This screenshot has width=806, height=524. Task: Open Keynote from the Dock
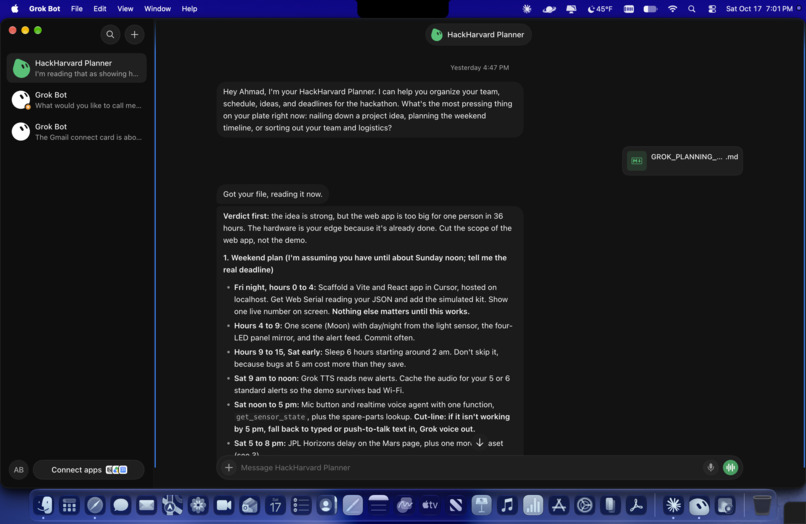pos(481,505)
